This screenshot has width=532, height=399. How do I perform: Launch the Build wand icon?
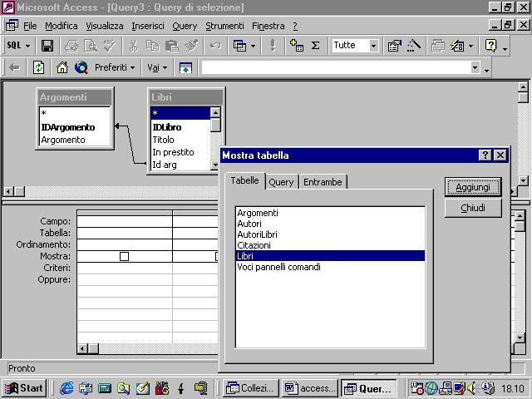click(x=414, y=46)
